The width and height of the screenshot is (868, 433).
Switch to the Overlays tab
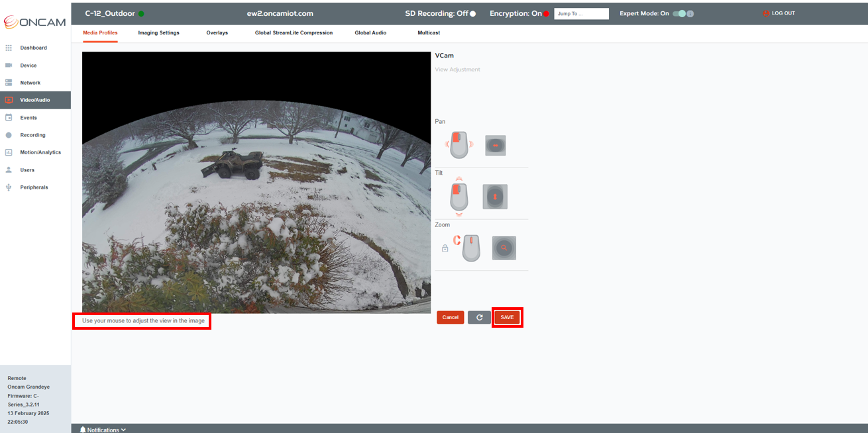click(217, 32)
